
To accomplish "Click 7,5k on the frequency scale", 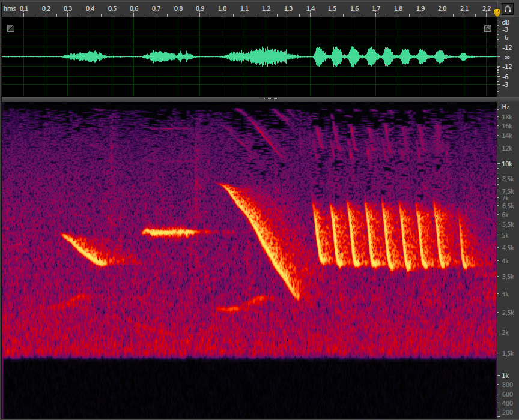I will click(508, 191).
